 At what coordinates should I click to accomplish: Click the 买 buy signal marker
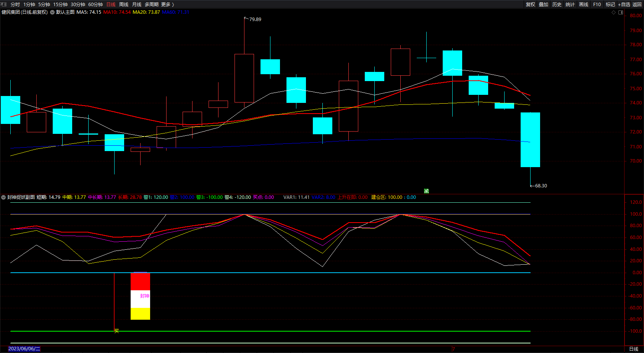coord(117,331)
